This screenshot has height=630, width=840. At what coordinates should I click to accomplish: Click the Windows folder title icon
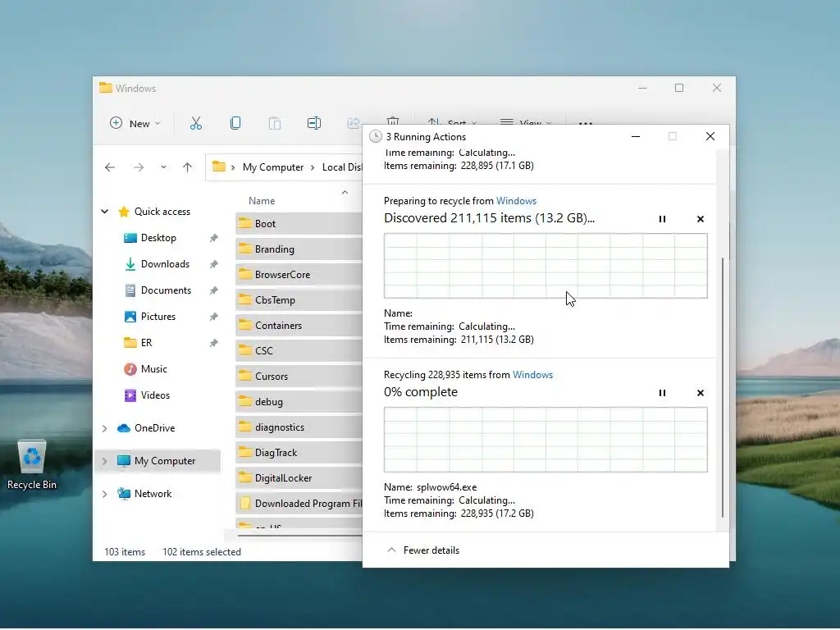click(x=106, y=88)
